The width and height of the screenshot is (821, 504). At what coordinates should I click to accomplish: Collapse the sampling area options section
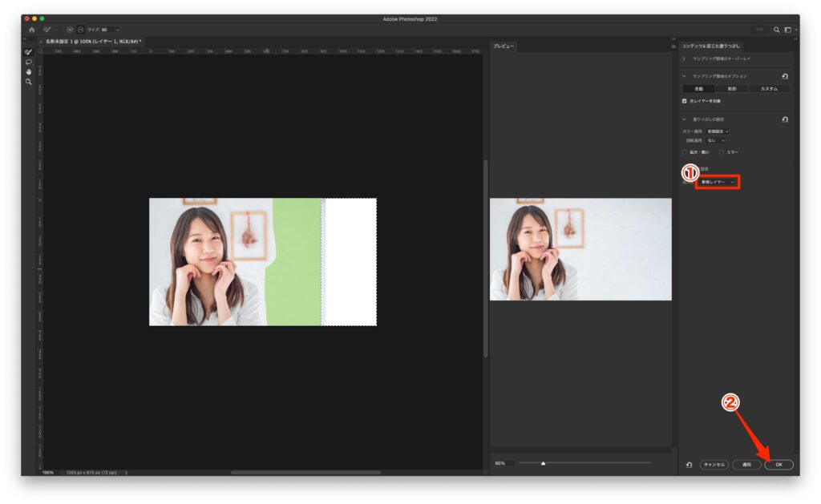pyautogui.click(x=684, y=76)
